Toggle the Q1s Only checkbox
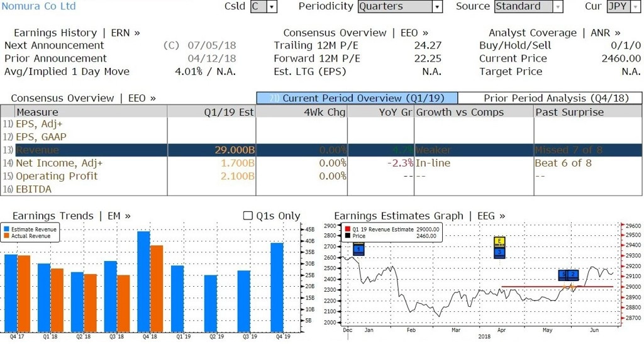Image resolution: width=644 pixels, height=344 pixels. (x=248, y=216)
